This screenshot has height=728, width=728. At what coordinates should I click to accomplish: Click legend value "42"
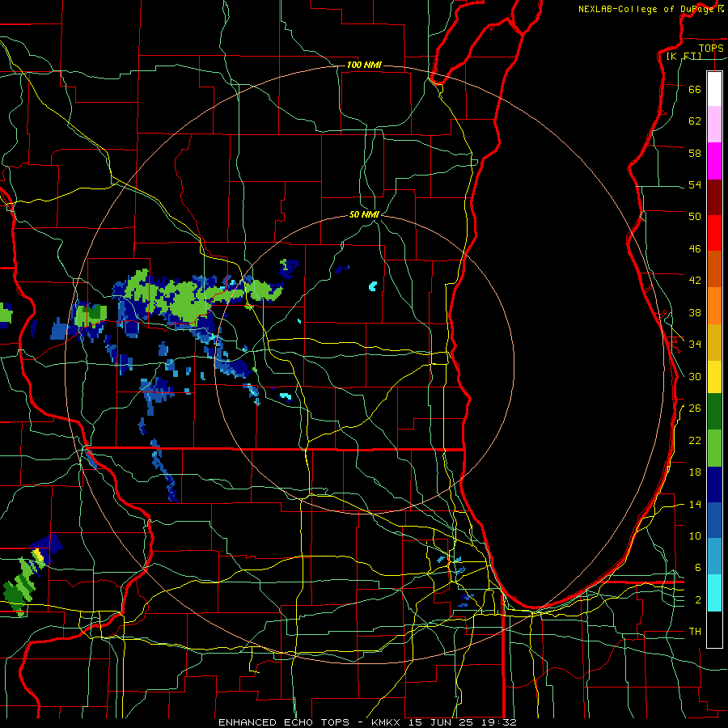pos(695,280)
